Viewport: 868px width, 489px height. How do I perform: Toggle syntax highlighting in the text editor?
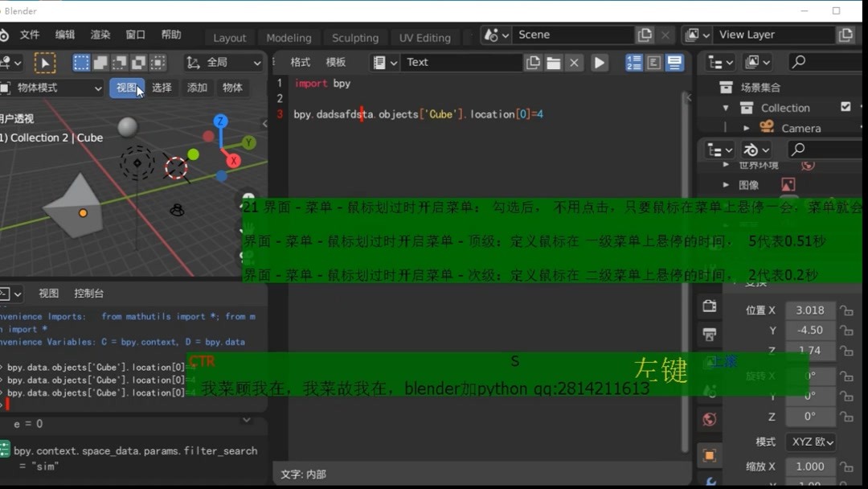pyautogui.click(x=674, y=62)
